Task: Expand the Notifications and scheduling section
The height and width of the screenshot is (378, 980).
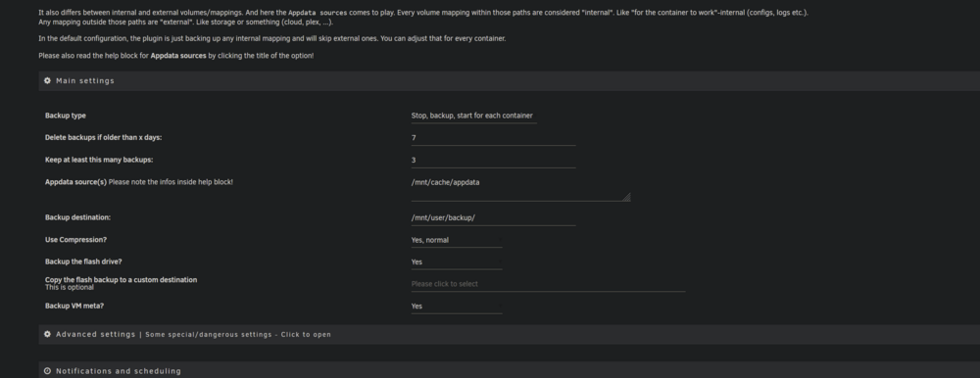Action: coord(510,370)
